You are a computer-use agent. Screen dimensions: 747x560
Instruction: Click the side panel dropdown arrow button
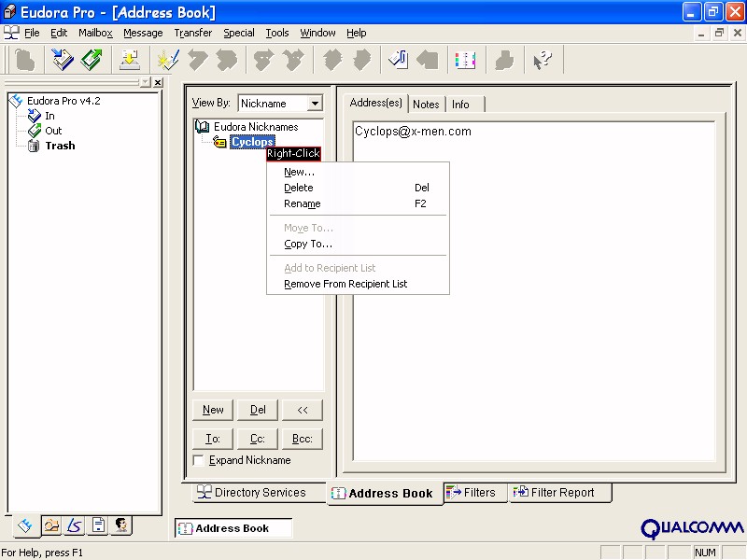click(146, 82)
